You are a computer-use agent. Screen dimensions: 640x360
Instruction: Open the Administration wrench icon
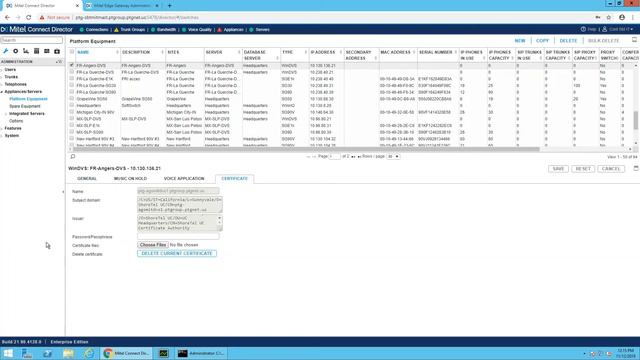5,51
